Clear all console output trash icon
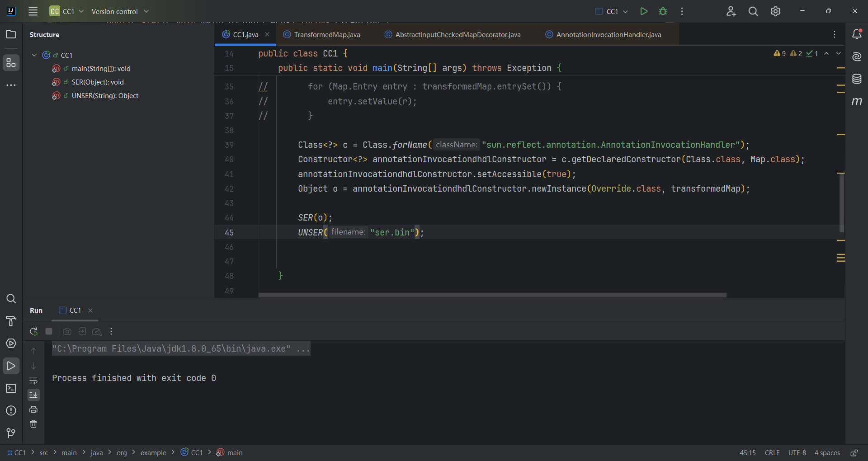This screenshot has height=461, width=868. click(33, 424)
